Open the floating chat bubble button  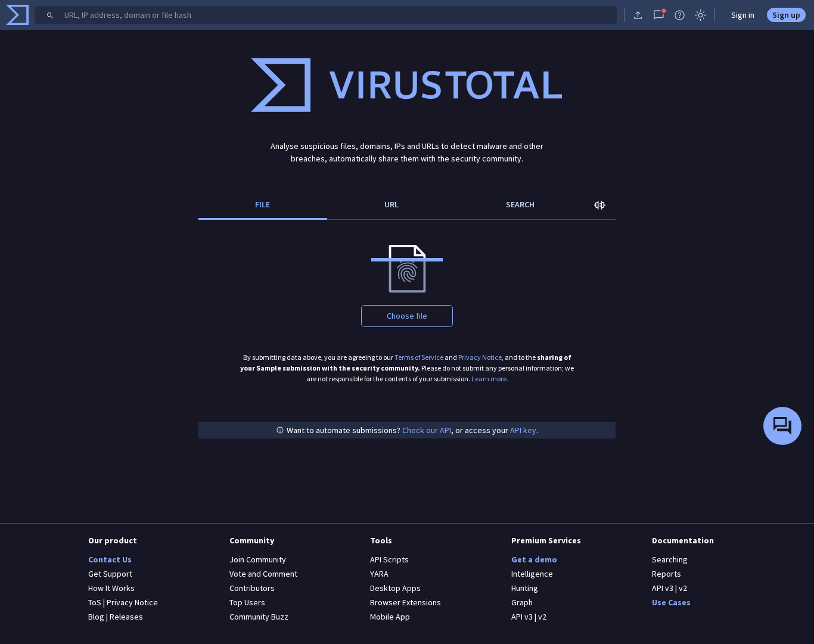point(782,426)
